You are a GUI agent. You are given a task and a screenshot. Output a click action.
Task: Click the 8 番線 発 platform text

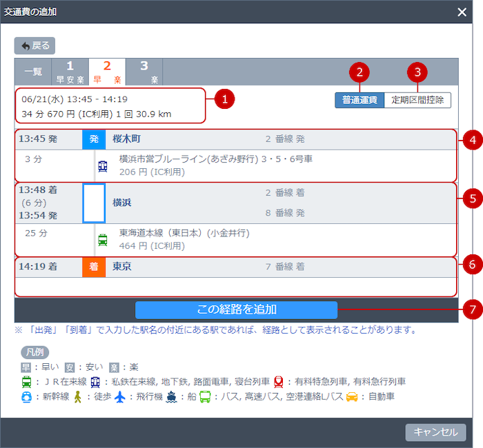click(285, 213)
